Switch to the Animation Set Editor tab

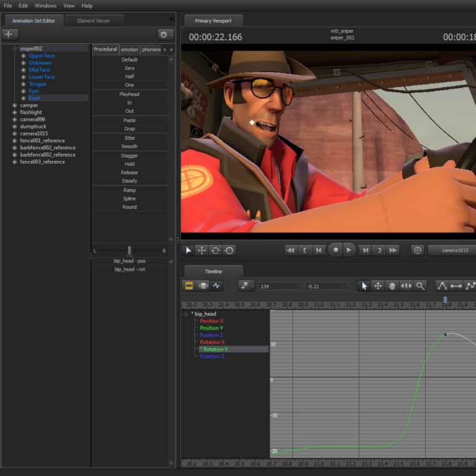coord(34,21)
